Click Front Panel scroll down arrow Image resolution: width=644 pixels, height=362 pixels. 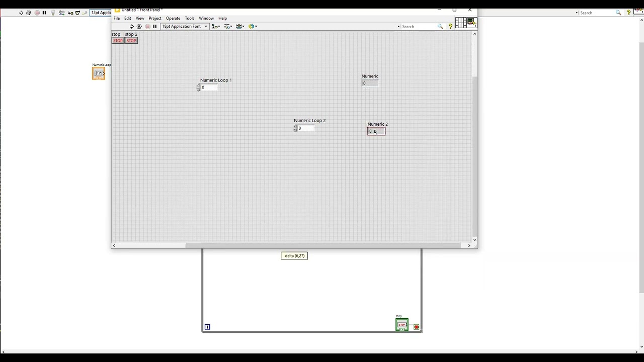click(x=474, y=240)
